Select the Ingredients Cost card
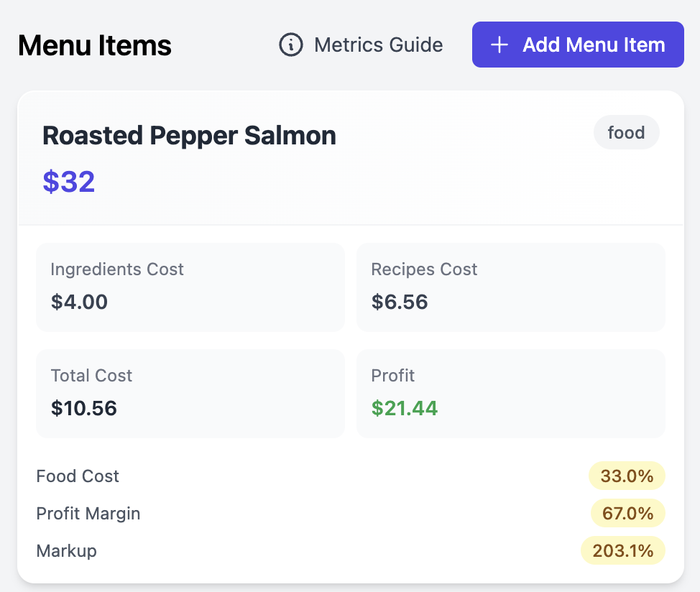This screenshot has height=592, width=700. tap(190, 287)
